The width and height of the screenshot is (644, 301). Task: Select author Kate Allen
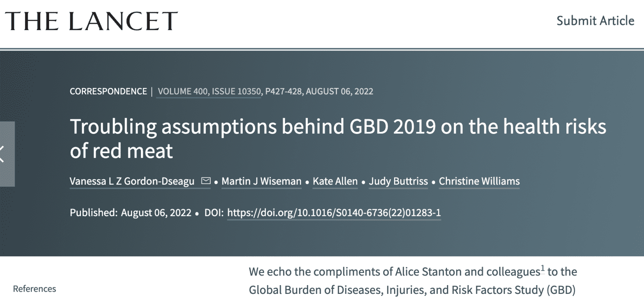coord(335,181)
